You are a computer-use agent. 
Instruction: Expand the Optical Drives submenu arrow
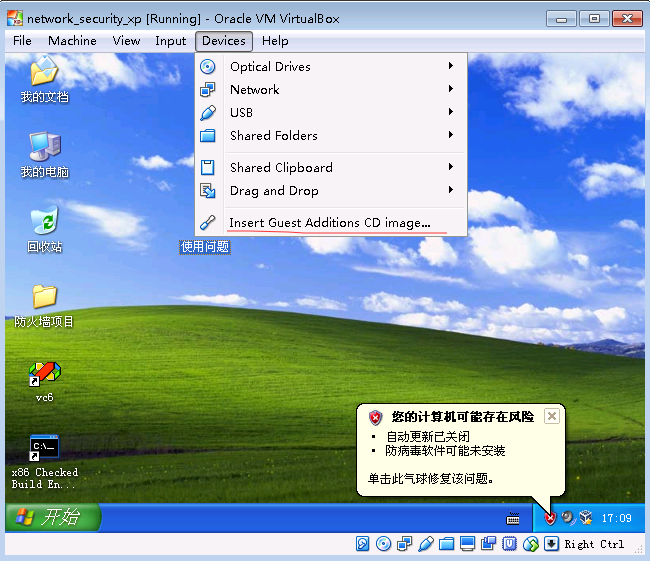(451, 66)
